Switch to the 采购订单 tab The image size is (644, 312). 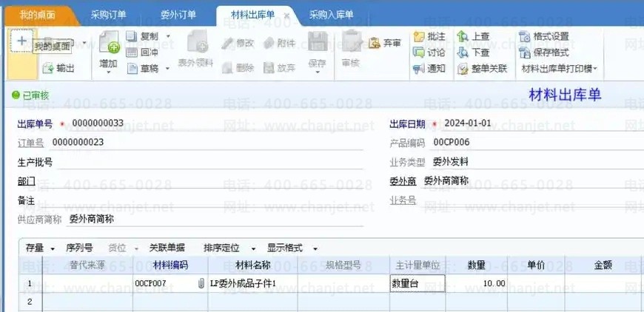tap(108, 15)
